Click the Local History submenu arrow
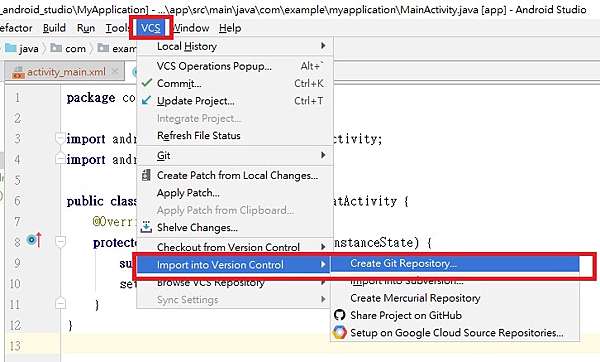 pyautogui.click(x=323, y=46)
